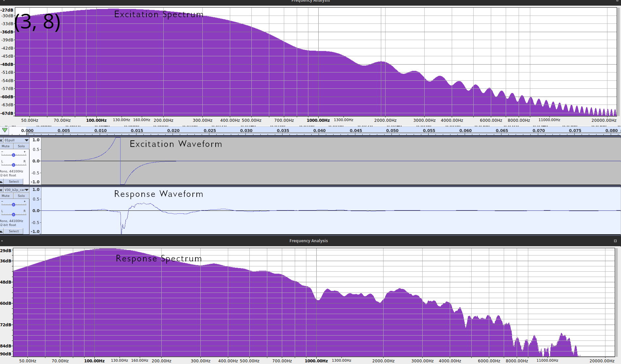Open the 01pull track name dropdown

click(17, 140)
